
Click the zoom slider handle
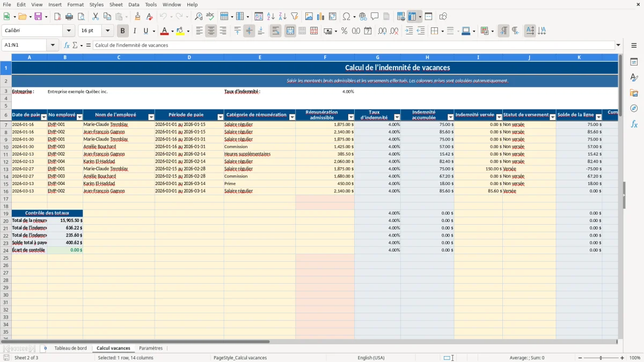[601, 358]
